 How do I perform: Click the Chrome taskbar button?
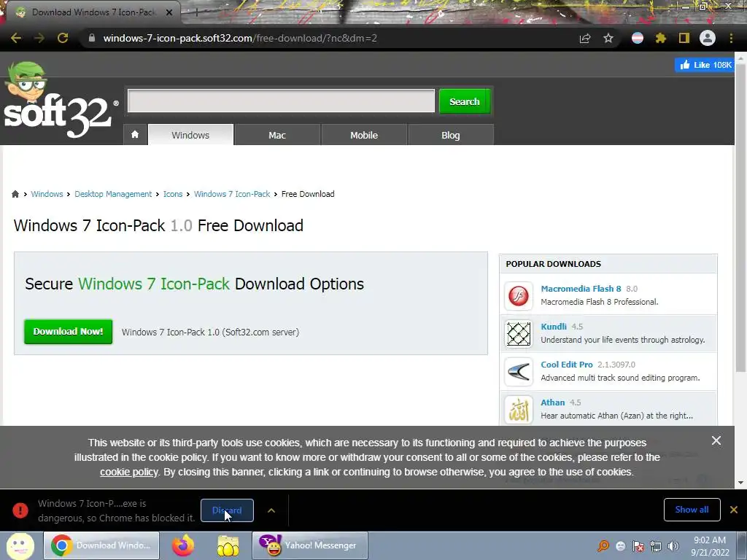coord(101,545)
